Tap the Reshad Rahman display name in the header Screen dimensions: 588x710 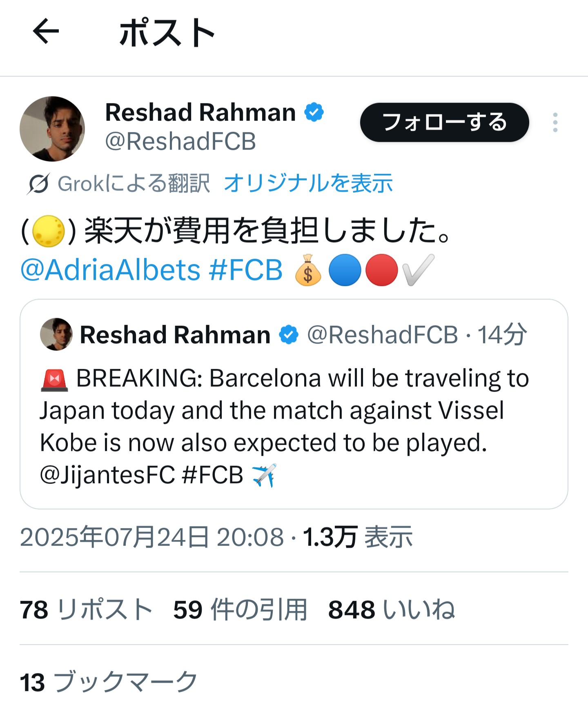200,112
